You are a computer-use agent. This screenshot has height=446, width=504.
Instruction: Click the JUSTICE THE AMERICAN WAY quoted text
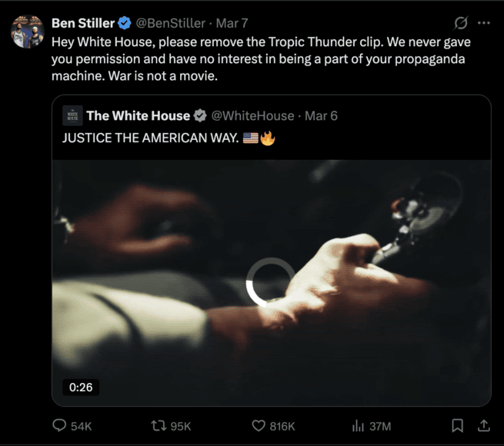pyautogui.click(x=150, y=138)
